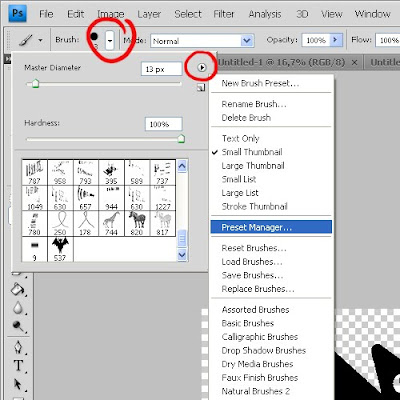This screenshot has width=400, height=400.
Task: Open the Analysis menu
Action: point(265,14)
